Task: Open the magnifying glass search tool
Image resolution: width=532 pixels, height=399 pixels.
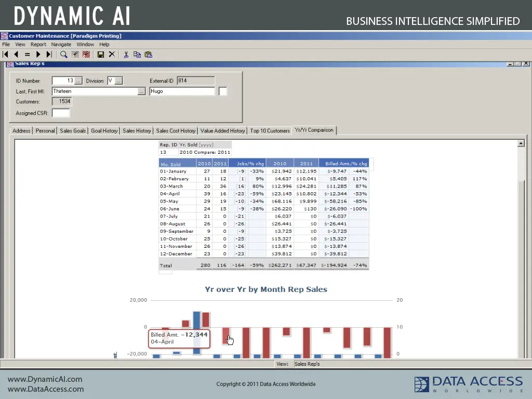Action: click(63, 54)
